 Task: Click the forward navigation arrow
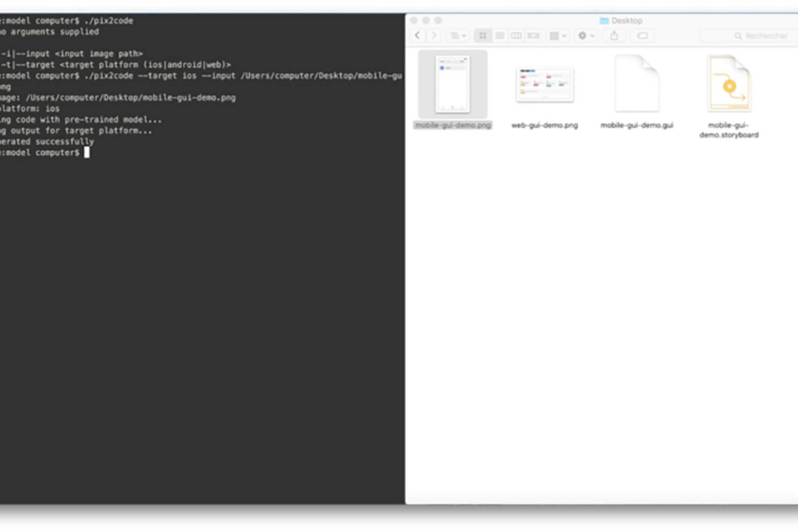point(434,35)
